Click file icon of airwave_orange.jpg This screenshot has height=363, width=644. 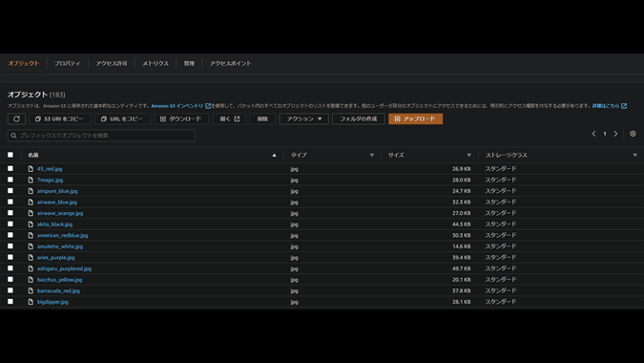pyautogui.click(x=31, y=213)
